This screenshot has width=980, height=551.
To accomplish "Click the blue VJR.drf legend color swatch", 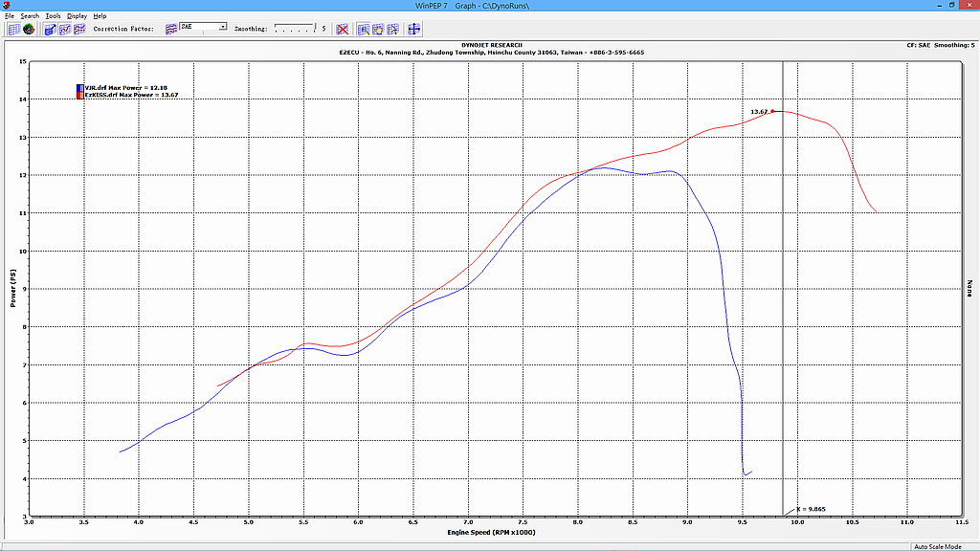I will click(80, 87).
